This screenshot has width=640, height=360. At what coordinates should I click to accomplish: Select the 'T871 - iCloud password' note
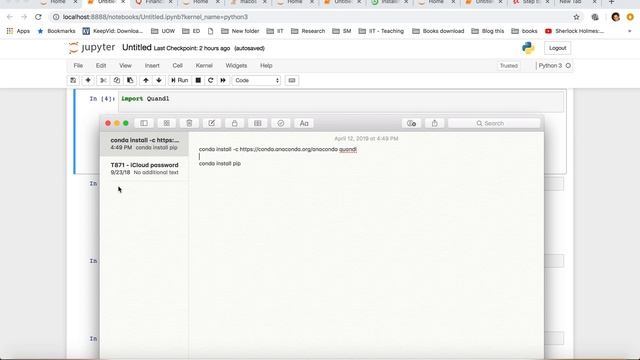[144, 169]
